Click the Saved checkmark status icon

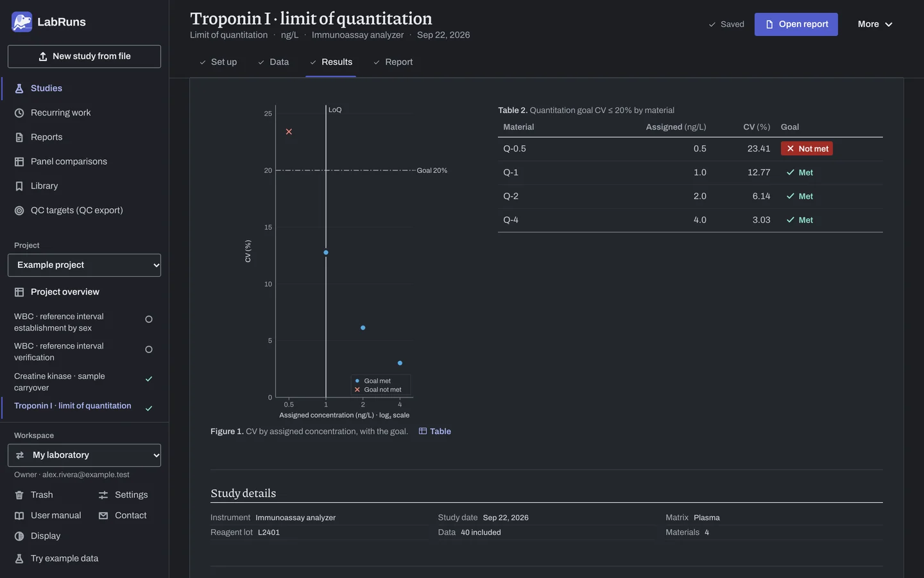click(x=712, y=24)
